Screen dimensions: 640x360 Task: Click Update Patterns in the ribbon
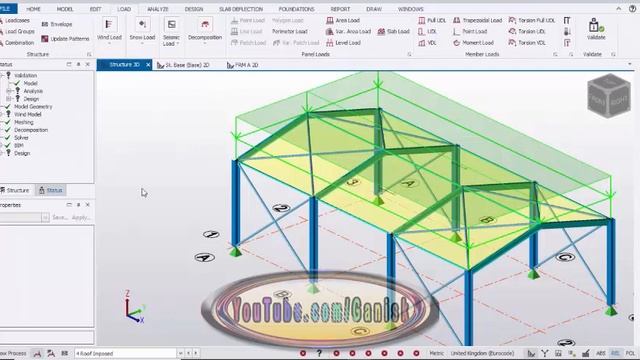click(65, 39)
